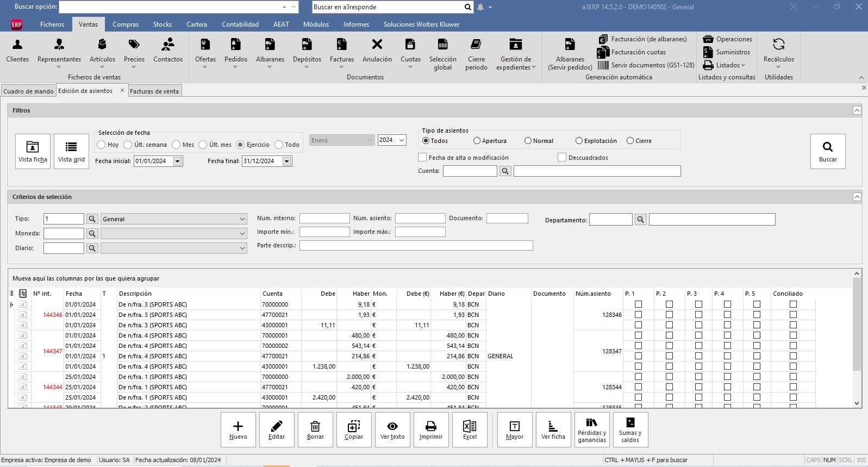Screen dimensions: 868x467
Task: Collapse the Criterios de selección panel
Action: click(857, 197)
